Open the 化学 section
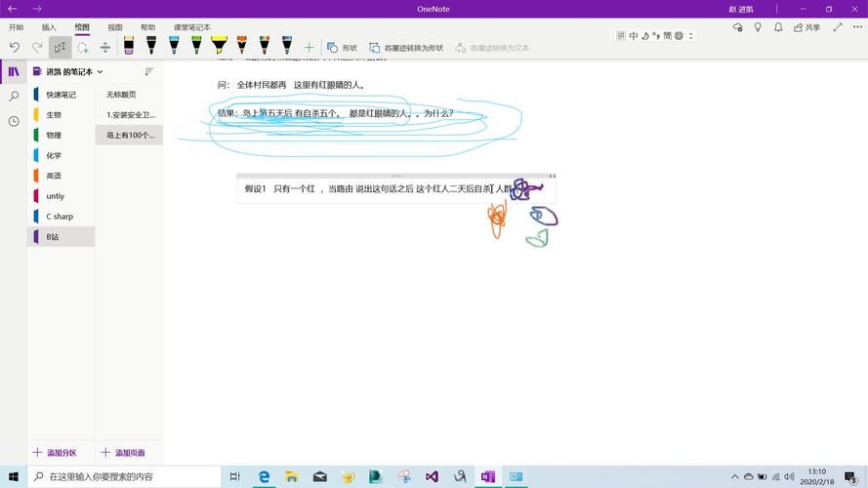Viewport: 868px width, 488px height. (61, 155)
